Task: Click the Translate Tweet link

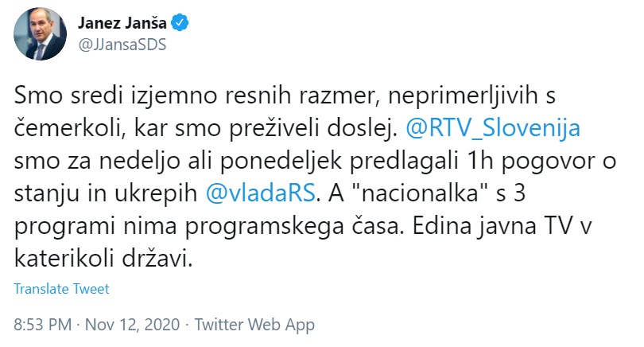Action: (62, 289)
